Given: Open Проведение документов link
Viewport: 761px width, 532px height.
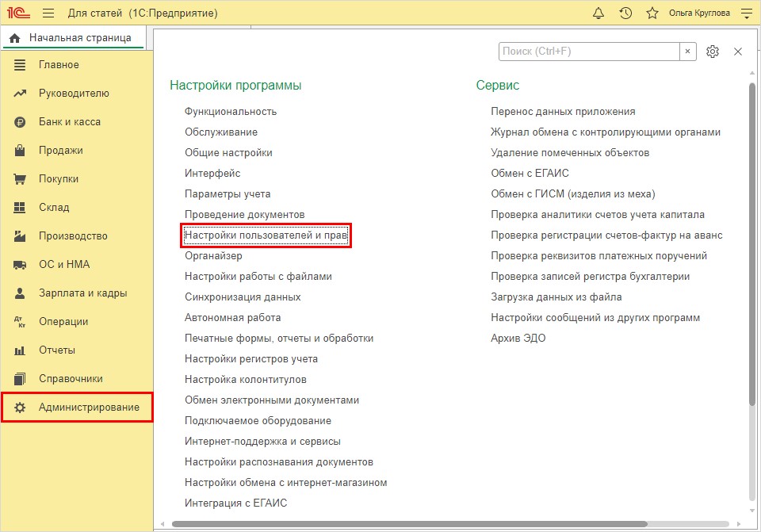Looking at the screenshot, I should coord(245,215).
